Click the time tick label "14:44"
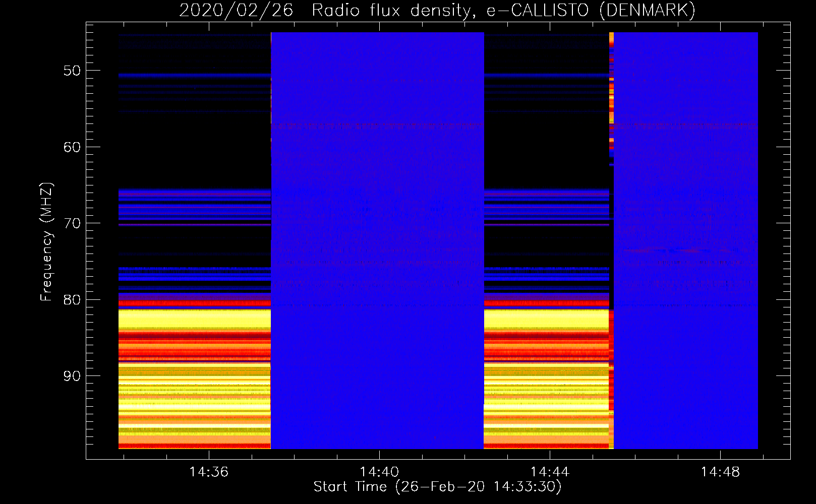Screen dimensions: 816x504 click(x=550, y=472)
